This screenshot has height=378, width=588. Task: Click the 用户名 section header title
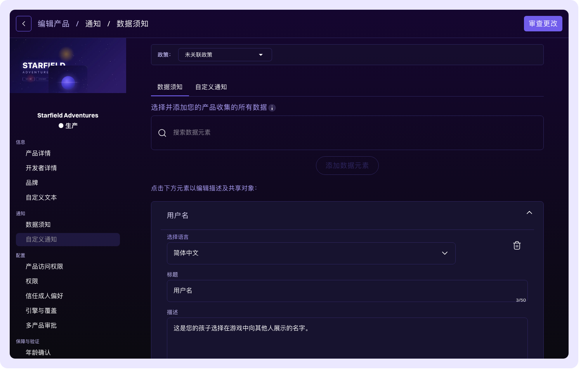pyautogui.click(x=178, y=216)
